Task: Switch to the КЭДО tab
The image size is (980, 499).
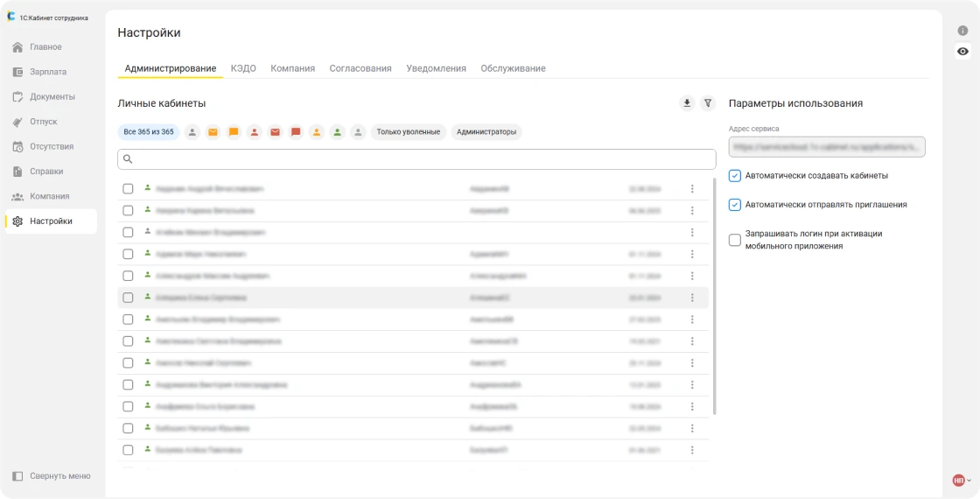Action: point(243,68)
